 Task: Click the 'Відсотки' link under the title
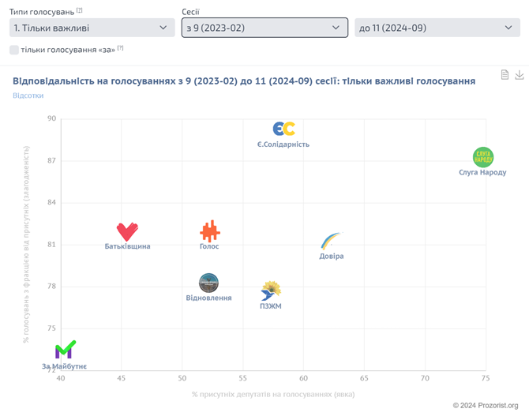28,96
